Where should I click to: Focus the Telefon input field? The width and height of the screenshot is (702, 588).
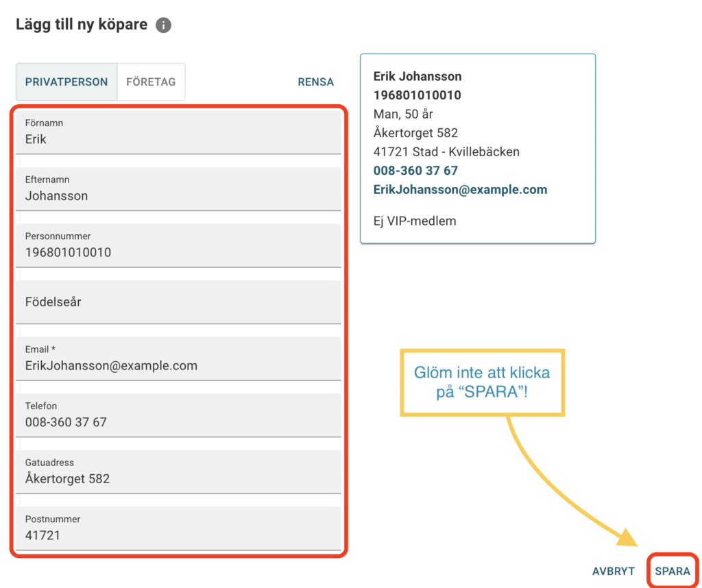point(178,415)
